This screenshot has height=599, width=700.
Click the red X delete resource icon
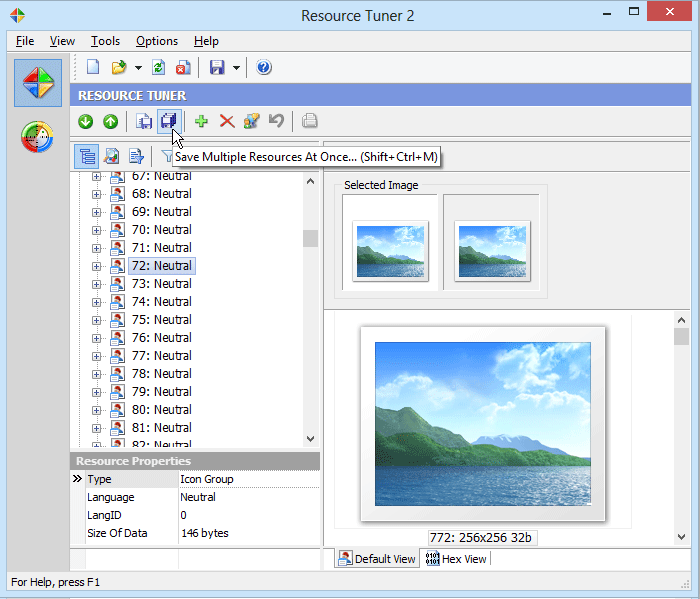(x=226, y=121)
